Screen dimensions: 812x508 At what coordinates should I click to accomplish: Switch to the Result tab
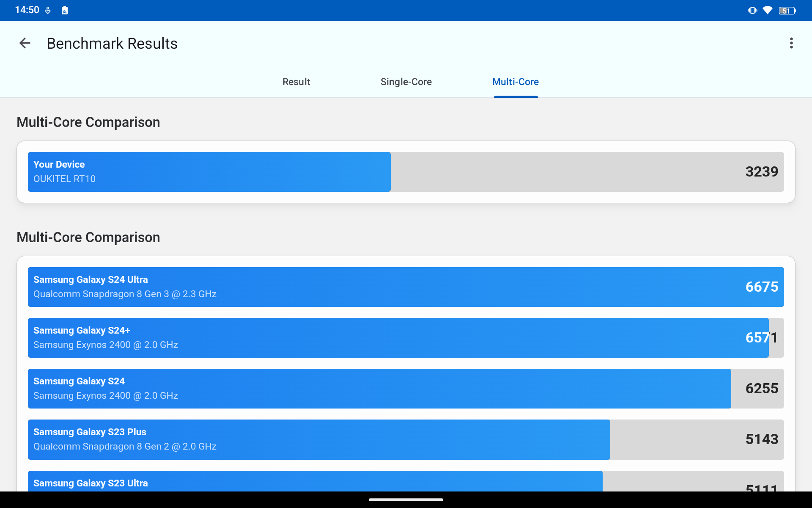(296, 82)
